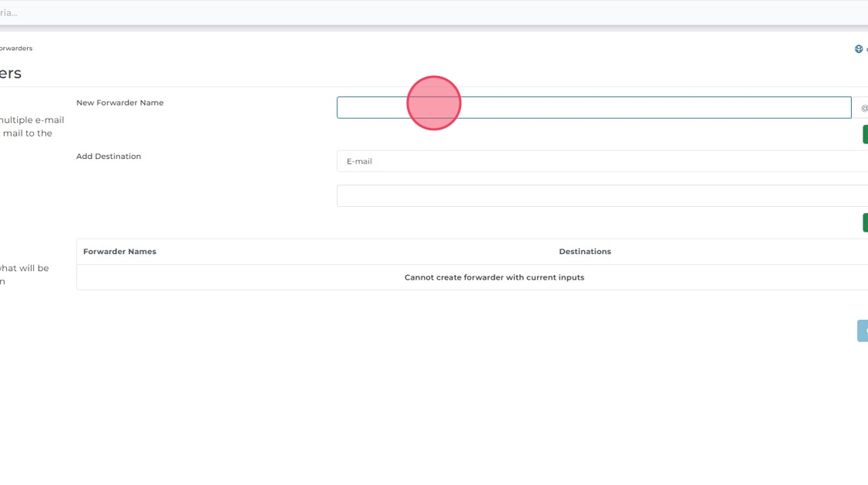Open the Forwarders breadcrumb link
Image resolution: width=868 pixels, height=485 pixels.
pyautogui.click(x=15, y=48)
